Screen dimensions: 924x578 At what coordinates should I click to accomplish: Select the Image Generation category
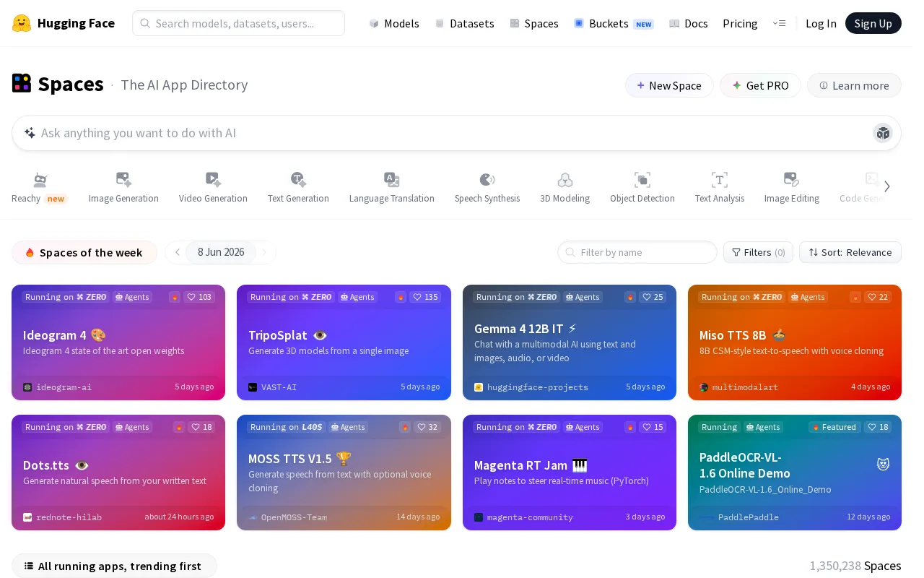(123, 188)
